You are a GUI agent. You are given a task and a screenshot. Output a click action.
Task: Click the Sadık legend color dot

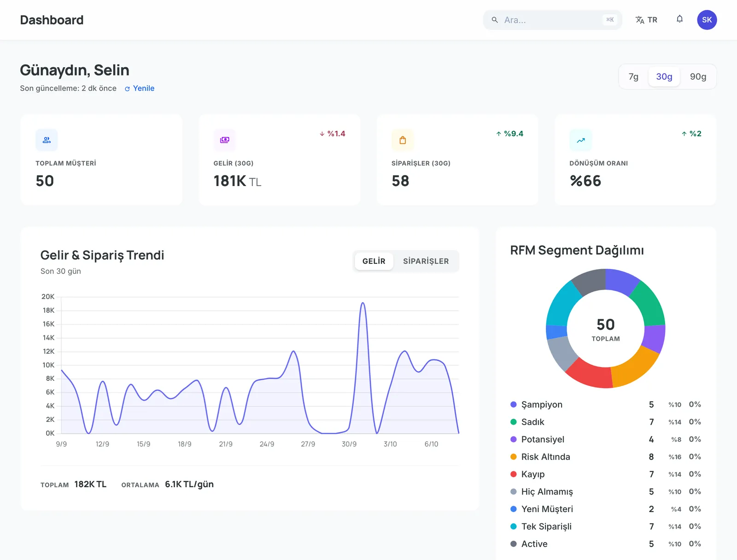[514, 422]
